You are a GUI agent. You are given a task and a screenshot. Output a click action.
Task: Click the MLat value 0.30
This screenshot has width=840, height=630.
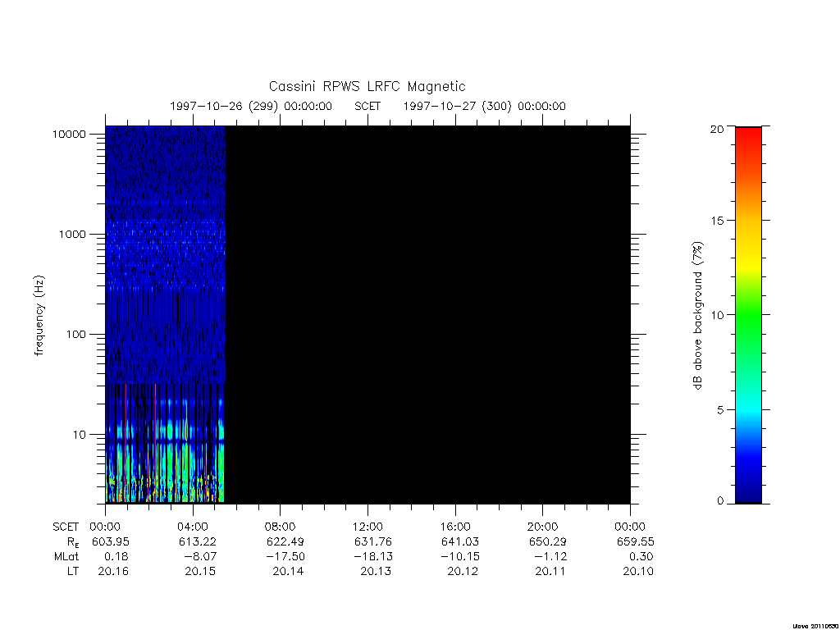coord(641,557)
